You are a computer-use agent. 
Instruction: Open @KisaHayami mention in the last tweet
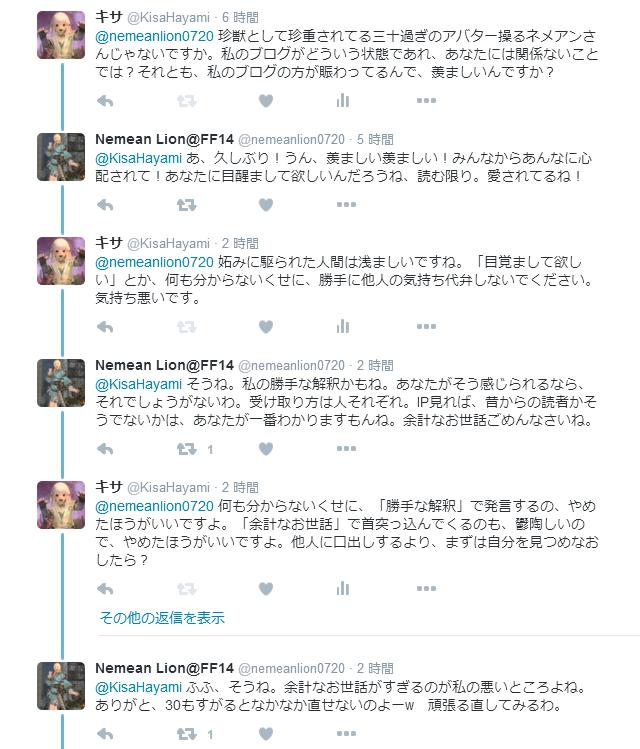[x=139, y=687]
